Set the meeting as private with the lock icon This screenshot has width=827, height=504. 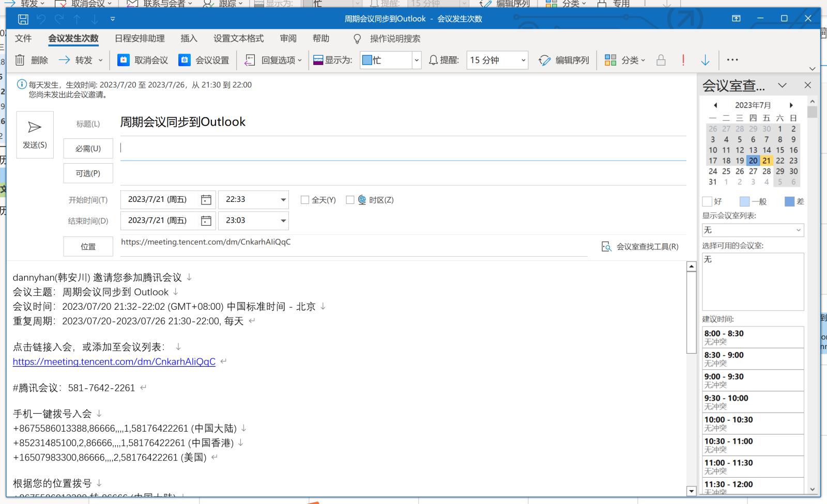tap(661, 60)
